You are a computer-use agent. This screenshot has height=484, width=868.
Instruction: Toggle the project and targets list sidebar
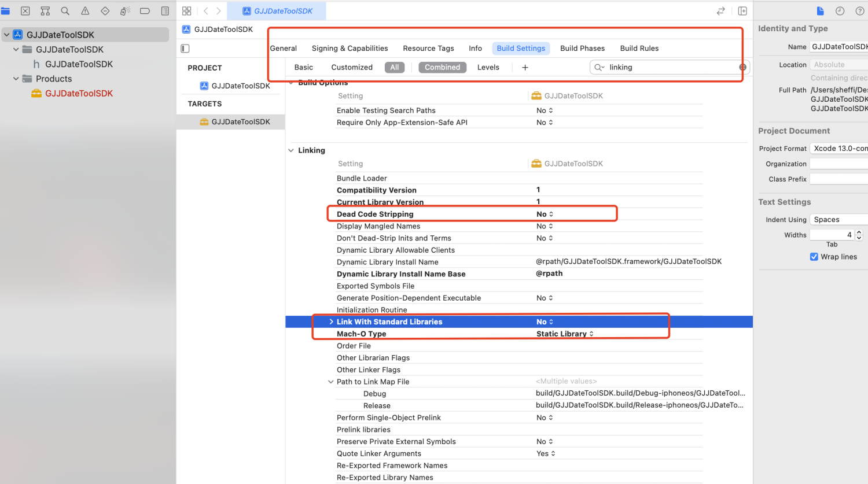pyautogui.click(x=185, y=49)
